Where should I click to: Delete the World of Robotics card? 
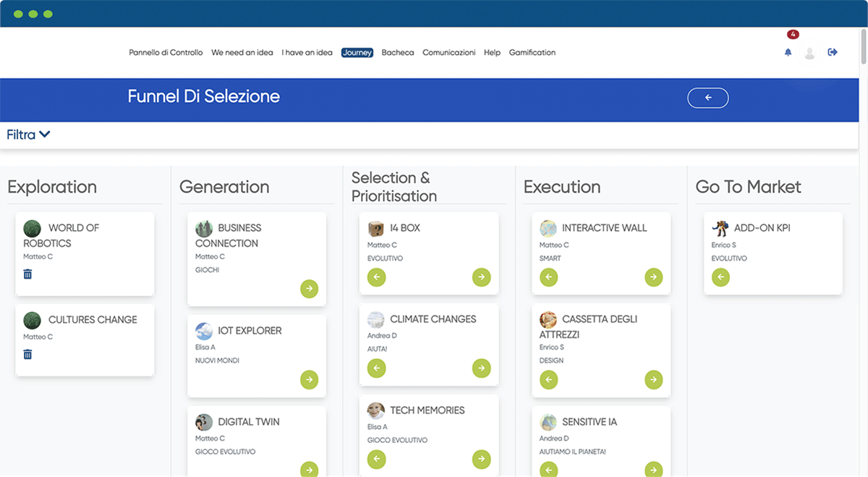27,274
